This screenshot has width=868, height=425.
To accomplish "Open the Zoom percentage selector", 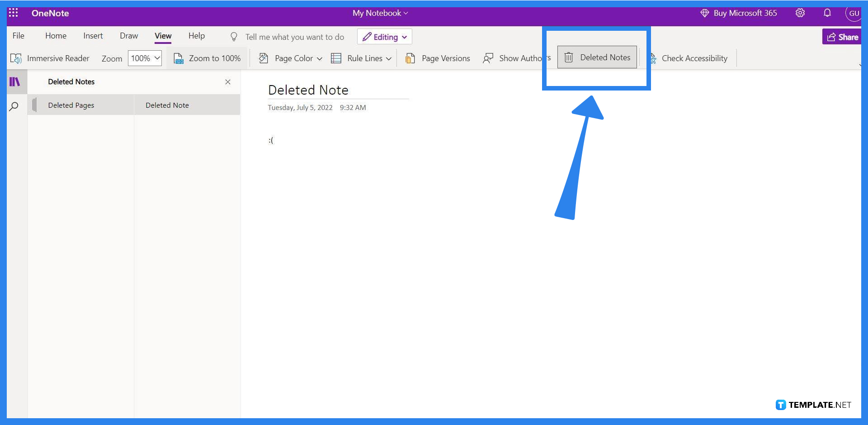I will [145, 58].
